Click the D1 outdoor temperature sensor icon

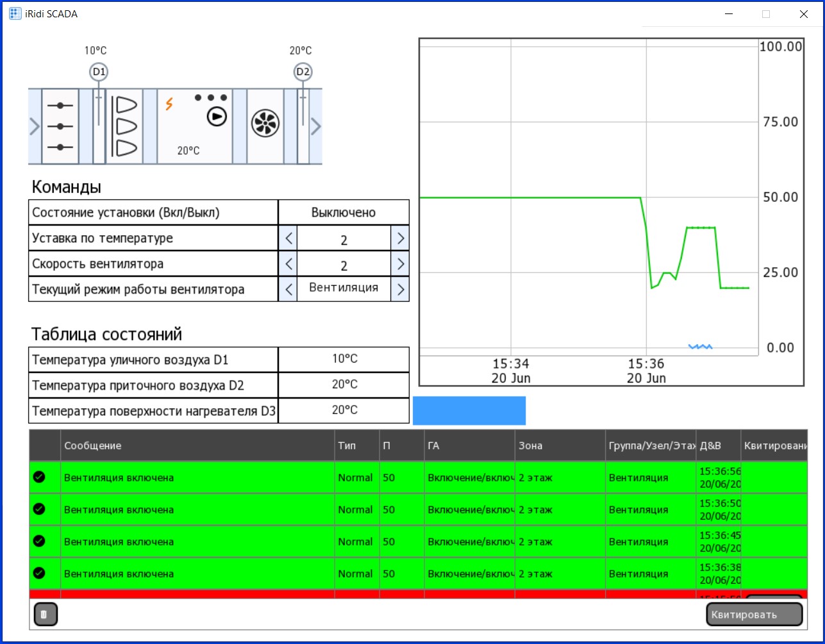tap(99, 72)
